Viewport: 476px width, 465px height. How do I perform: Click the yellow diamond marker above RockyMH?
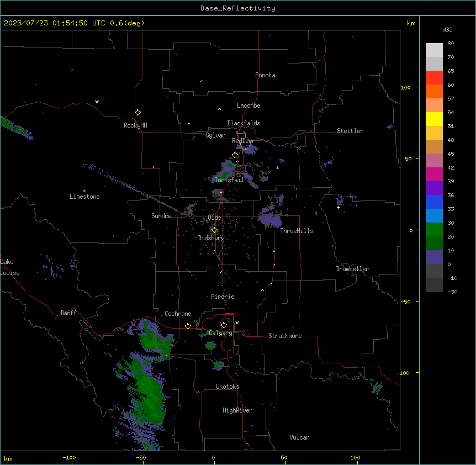click(137, 113)
